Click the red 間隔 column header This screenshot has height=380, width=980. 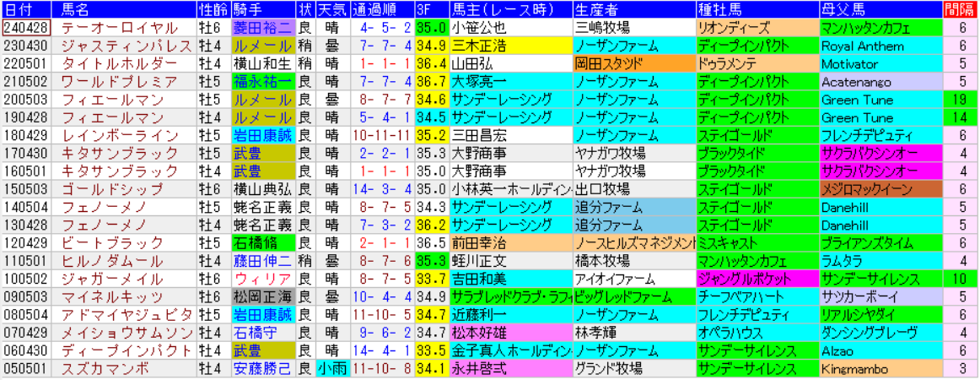pyautogui.click(x=961, y=9)
